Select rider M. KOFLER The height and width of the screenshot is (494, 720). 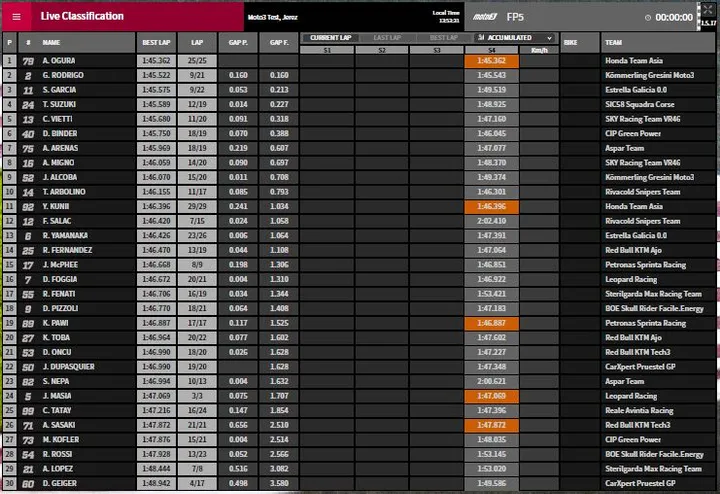tap(61, 440)
